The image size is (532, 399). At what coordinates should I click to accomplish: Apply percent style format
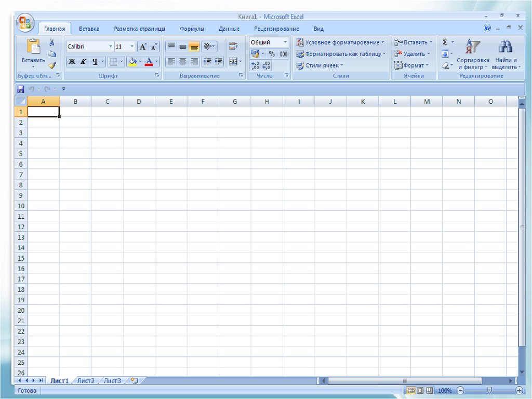point(271,54)
